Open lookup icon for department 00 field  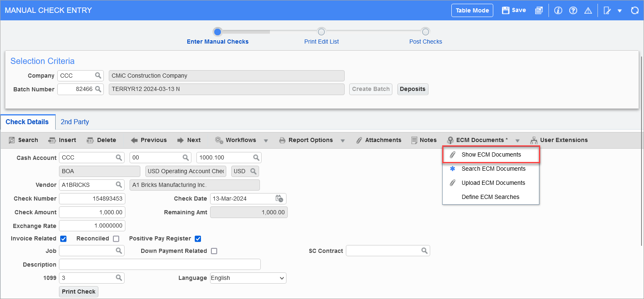[186, 158]
